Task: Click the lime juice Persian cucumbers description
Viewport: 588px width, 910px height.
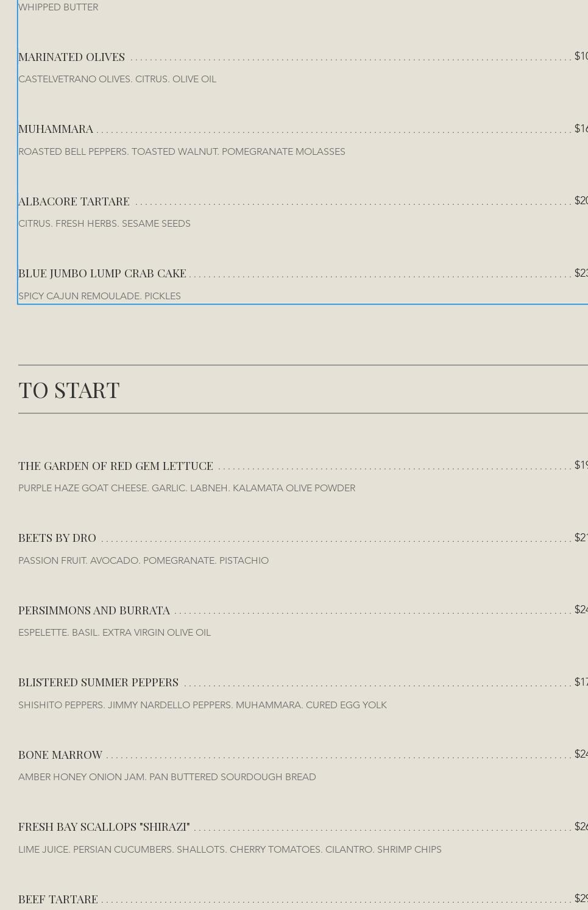Action: click(x=230, y=850)
